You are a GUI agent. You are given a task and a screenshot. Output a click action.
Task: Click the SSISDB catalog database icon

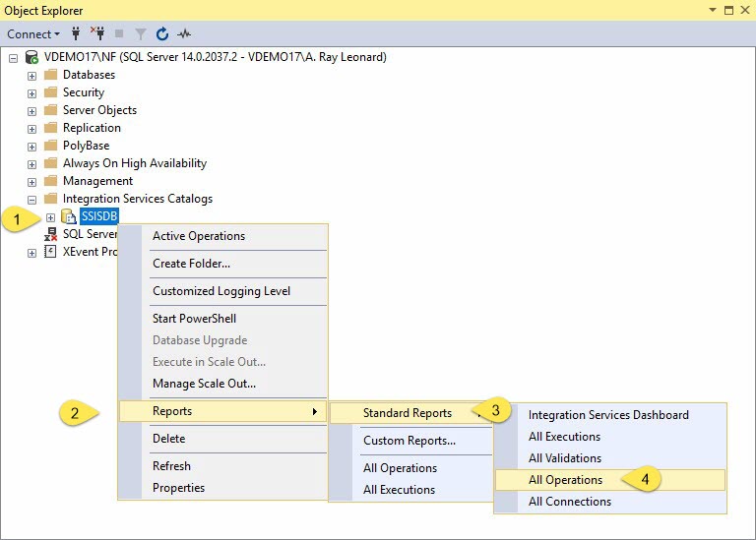[x=69, y=216]
